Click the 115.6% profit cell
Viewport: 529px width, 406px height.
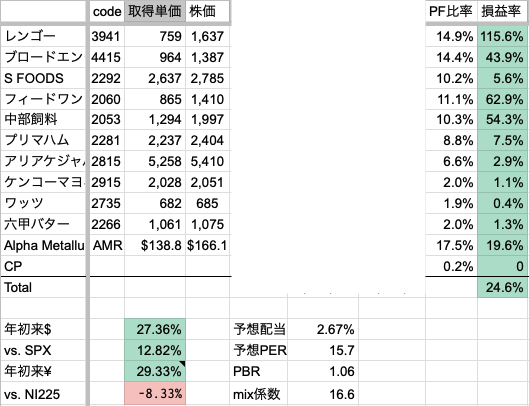pyautogui.click(x=503, y=36)
